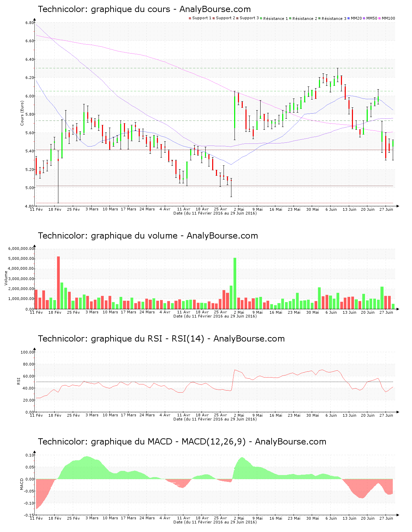Select the Support 2 legend label

click(226, 18)
